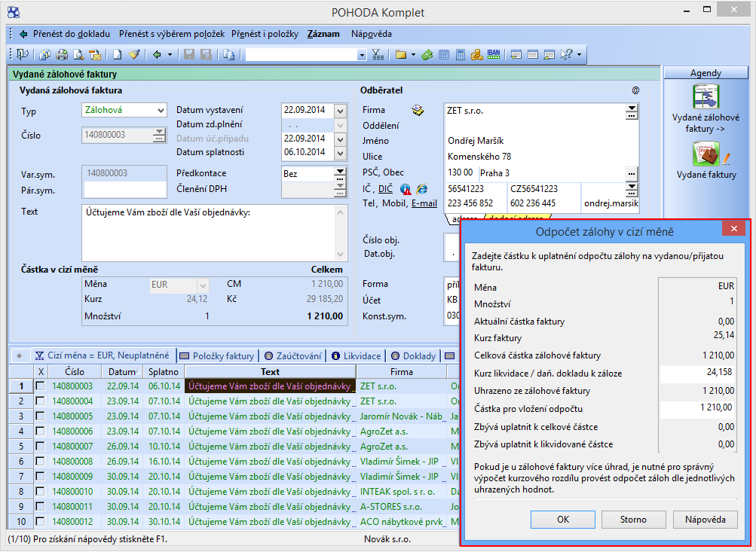Screen dimensions: 756x552
Task: Switch to Likvidace tab
Action: [x=357, y=356]
